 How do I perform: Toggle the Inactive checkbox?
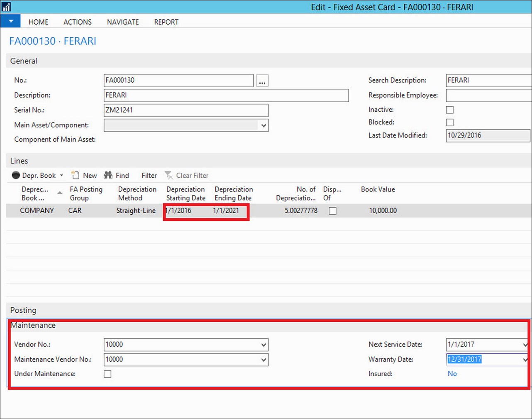click(449, 110)
